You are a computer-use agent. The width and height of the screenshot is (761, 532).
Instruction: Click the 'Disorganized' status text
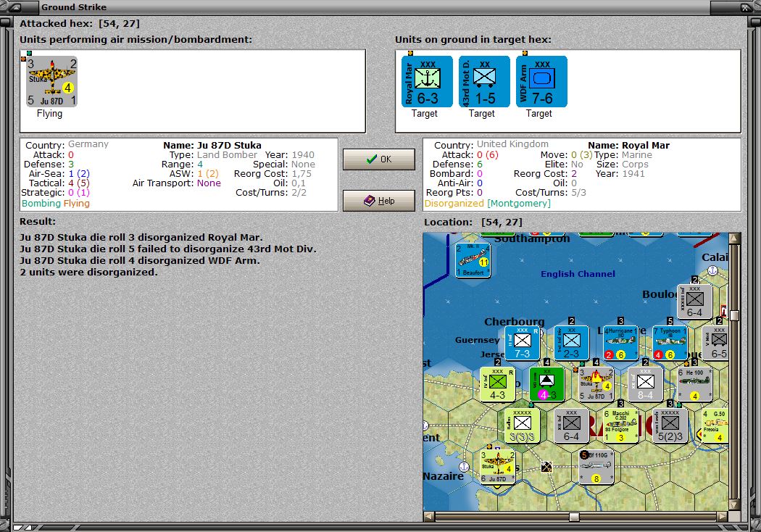(454, 204)
